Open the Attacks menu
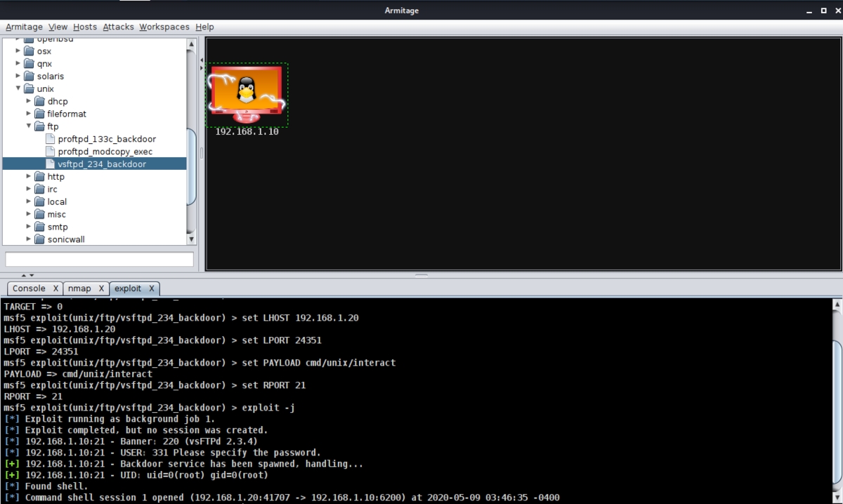Image resolution: width=843 pixels, height=504 pixels. [118, 27]
